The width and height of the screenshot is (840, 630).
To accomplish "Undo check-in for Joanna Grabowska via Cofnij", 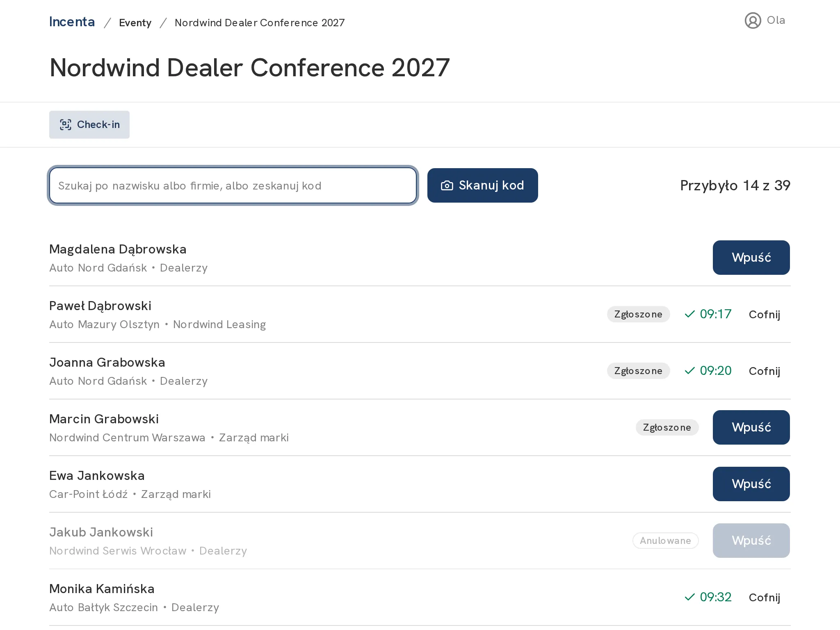I will click(765, 371).
